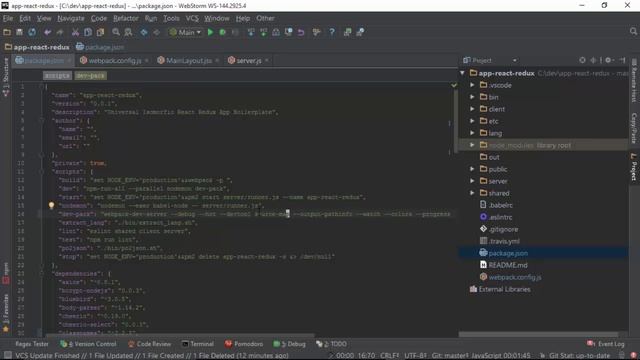Click Replace icon in toolbar

pos(128,32)
